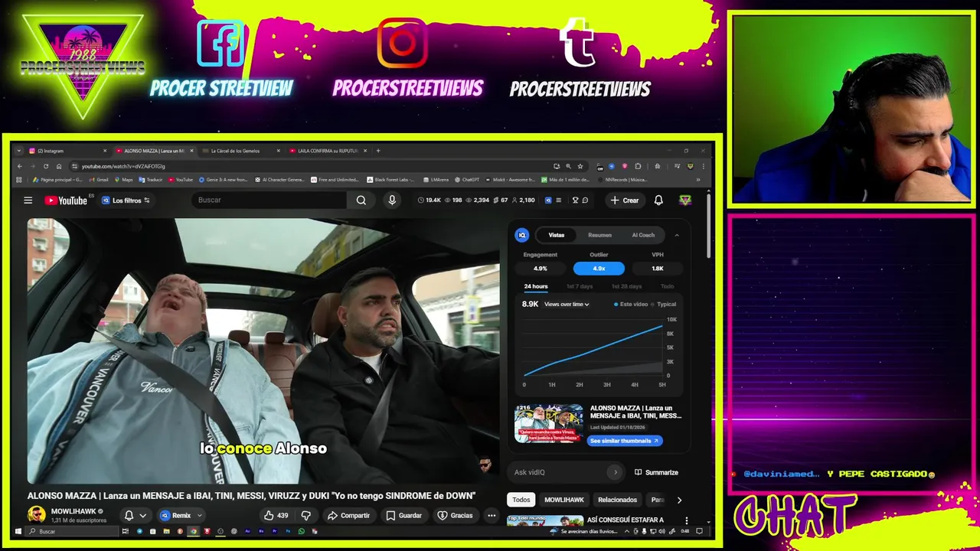Select the Todos filter chip
This screenshot has width=980, height=551.
point(521,500)
